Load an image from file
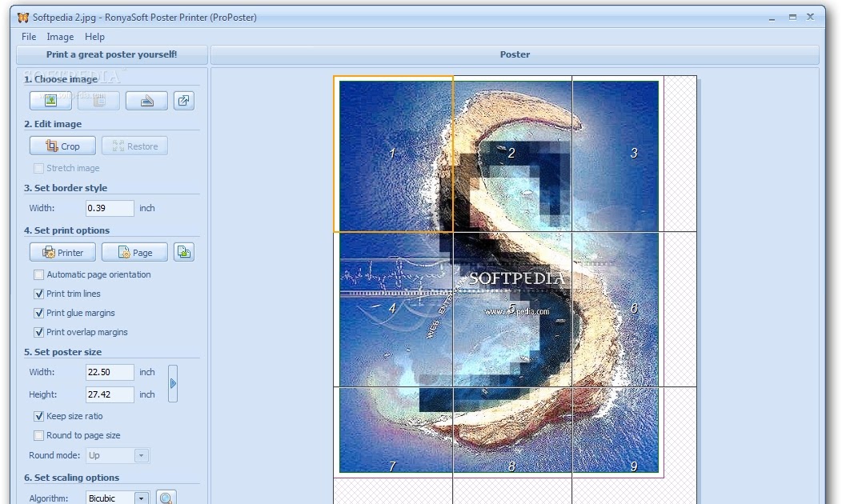This screenshot has height=504, width=842. click(x=50, y=100)
